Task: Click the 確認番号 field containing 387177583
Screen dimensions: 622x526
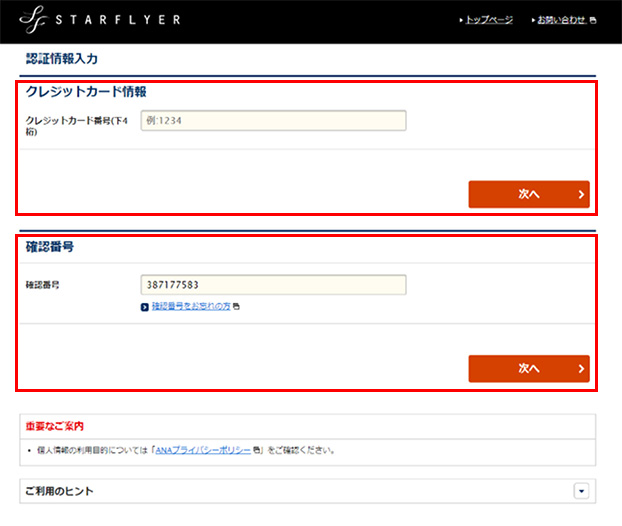Action: coord(273,285)
